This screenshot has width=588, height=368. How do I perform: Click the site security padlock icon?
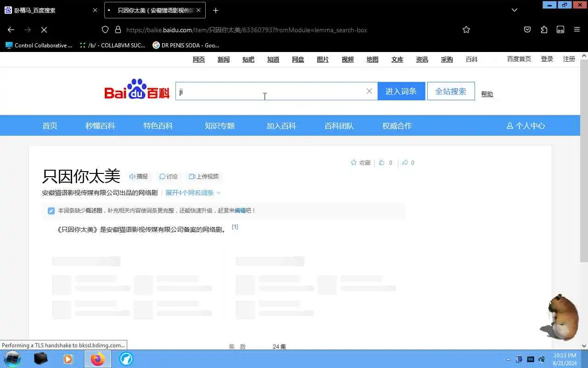coord(118,29)
